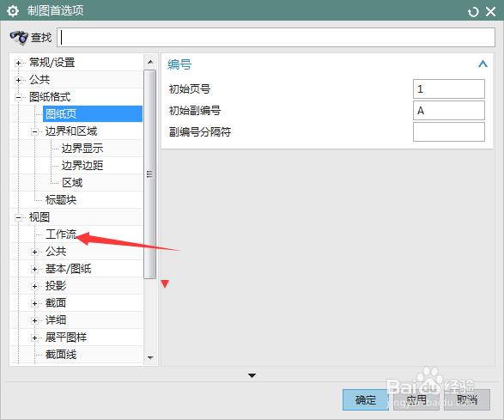Click the 初始副编号 input field
Screen dimensions: 504x420
449,111
